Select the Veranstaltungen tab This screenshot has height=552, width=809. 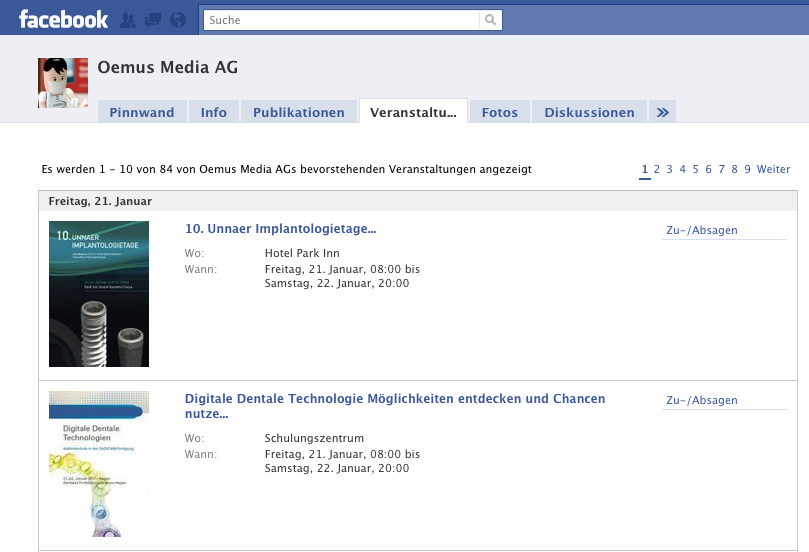click(413, 112)
